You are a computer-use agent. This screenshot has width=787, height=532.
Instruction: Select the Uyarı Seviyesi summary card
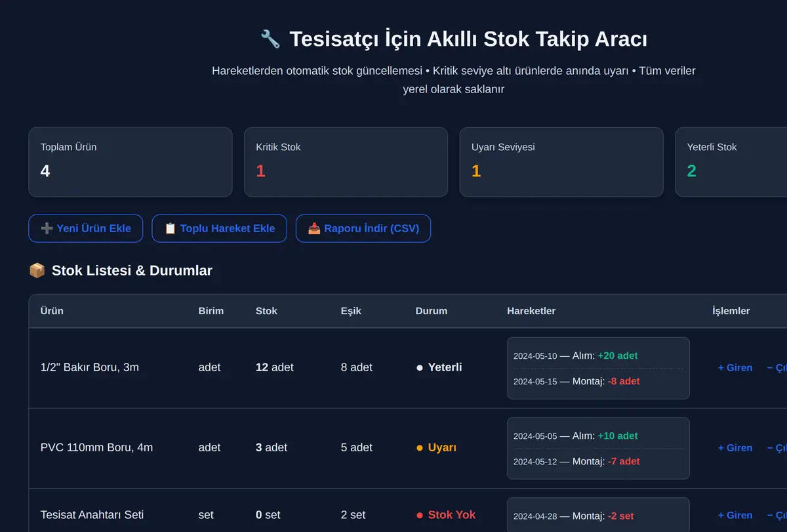click(561, 162)
